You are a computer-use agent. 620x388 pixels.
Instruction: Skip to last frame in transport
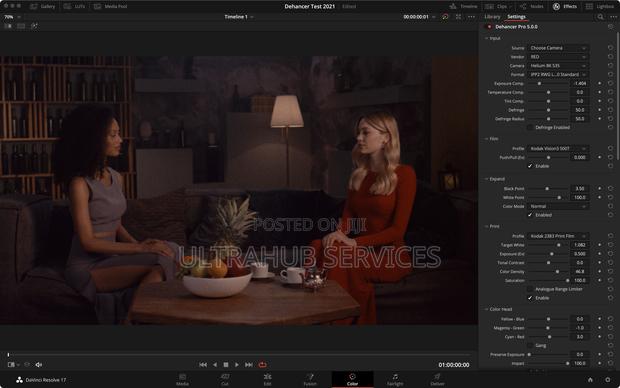coord(249,365)
